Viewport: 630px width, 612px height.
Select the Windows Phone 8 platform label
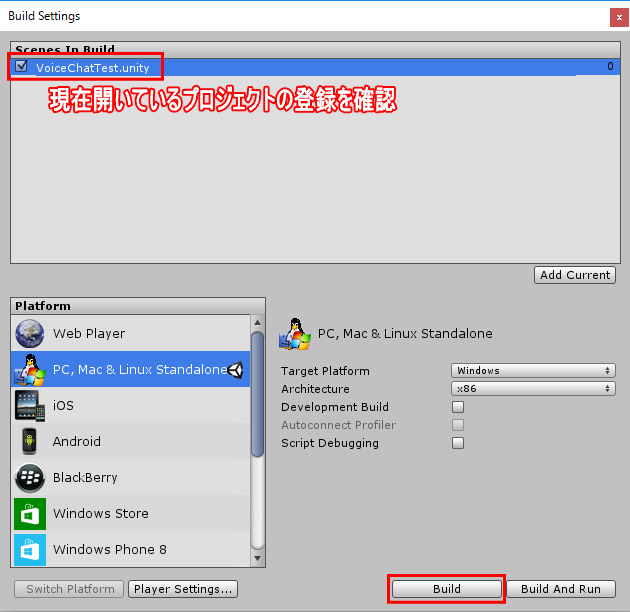[x=110, y=549]
